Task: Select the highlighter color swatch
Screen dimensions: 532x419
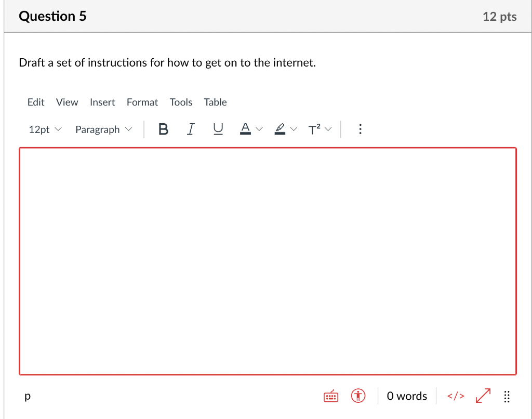Action: tap(281, 129)
